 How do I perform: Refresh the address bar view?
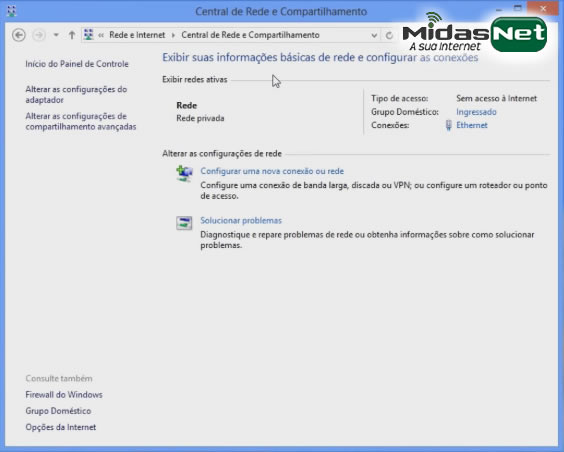pos(389,35)
